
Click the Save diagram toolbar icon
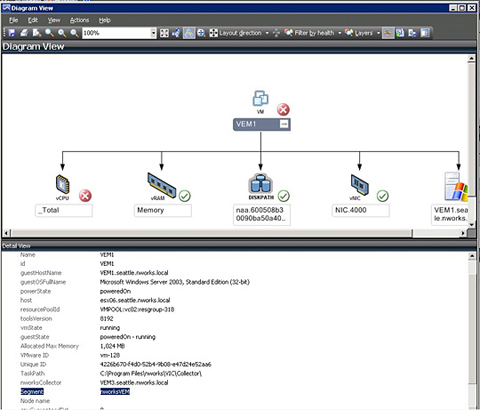pos(12,33)
